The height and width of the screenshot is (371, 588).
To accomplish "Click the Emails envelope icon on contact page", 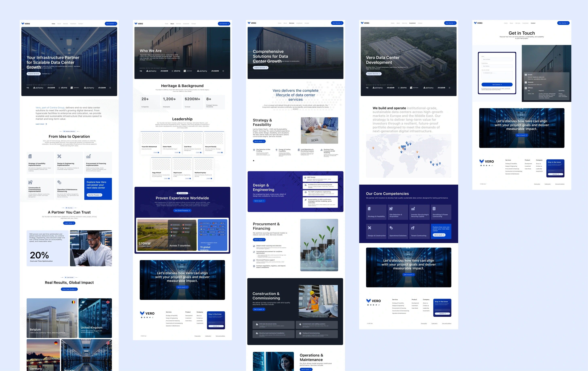I will (x=526, y=75).
